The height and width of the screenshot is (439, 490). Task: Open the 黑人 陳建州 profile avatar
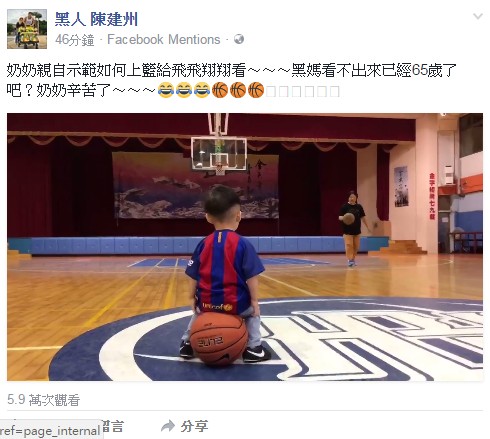[27, 29]
